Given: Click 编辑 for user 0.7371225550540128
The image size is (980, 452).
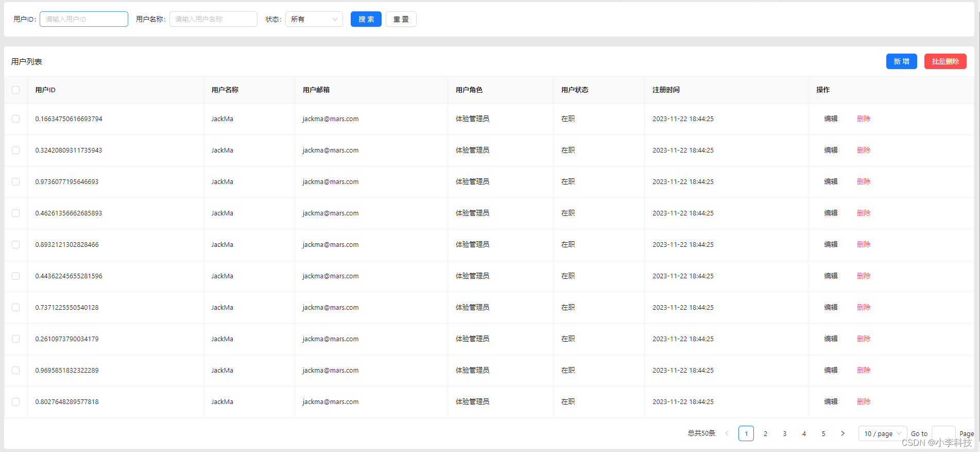Looking at the screenshot, I should tap(831, 308).
